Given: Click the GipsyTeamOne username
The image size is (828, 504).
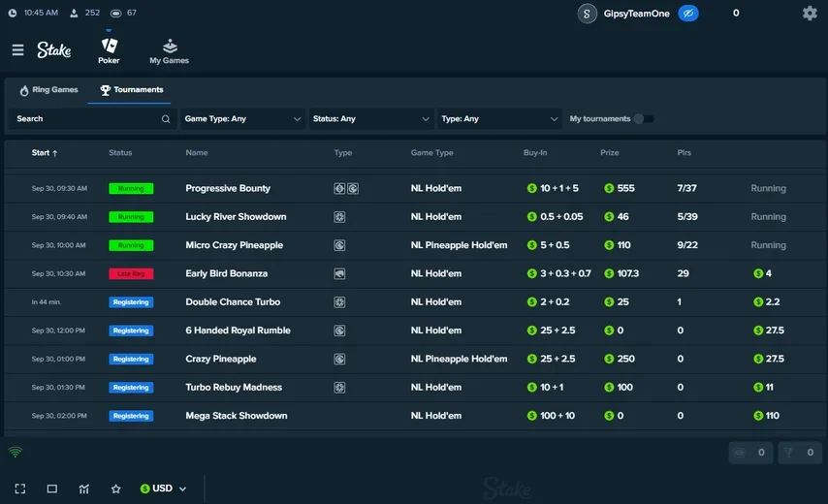Looking at the screenshot, I should pyautogui.click(x=636, y=14).
